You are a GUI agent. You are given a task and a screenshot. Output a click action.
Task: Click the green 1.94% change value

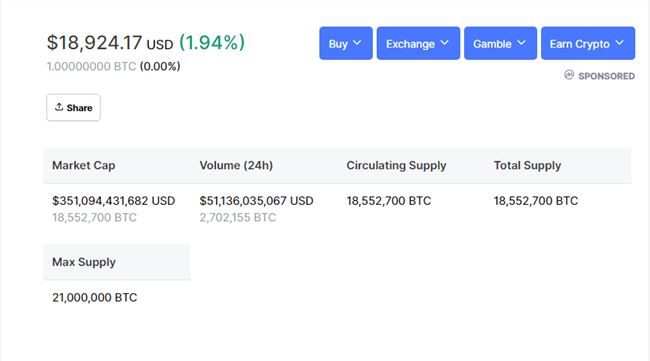(x=212, y=43)
